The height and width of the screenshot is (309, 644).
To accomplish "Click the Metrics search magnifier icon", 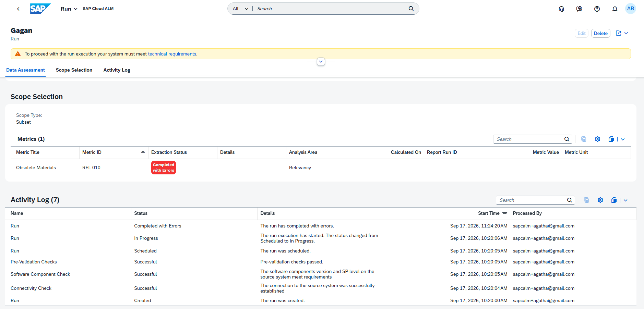I will [x=567, y=139].
